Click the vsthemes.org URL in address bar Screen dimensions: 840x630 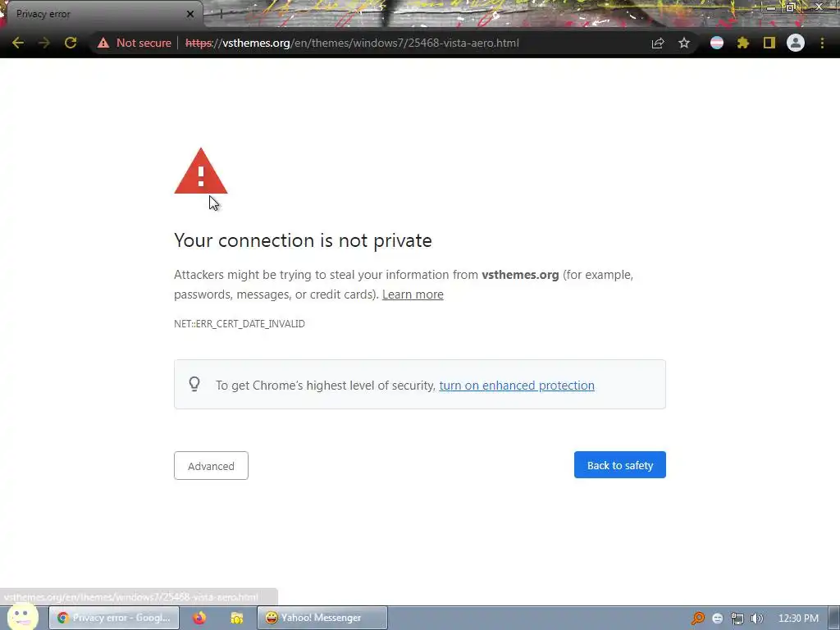[352, 43]
